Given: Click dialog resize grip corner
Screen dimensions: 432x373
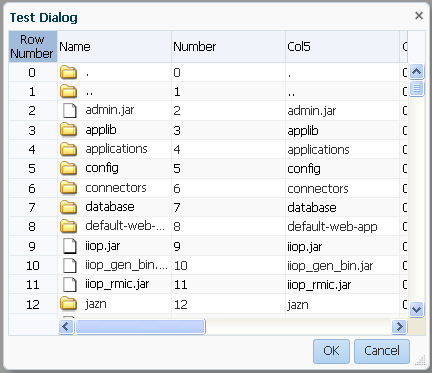Looking at the screenshot, I should 421,361.
